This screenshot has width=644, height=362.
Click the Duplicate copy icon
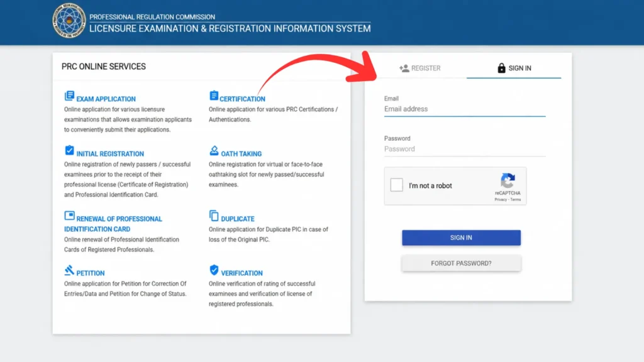214,216
